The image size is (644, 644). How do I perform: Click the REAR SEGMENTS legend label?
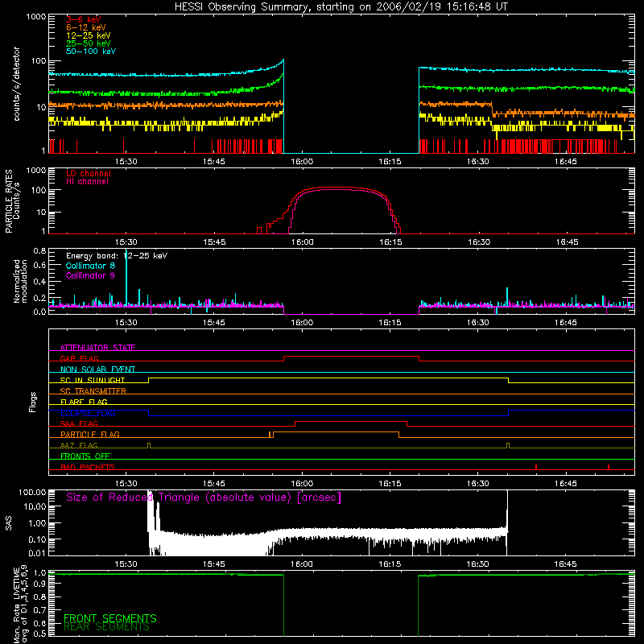click(106, 627)
